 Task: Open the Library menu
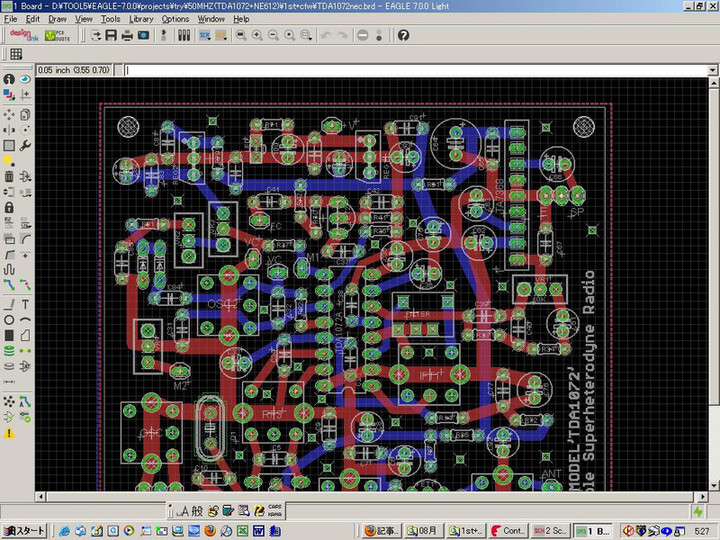pyautogui.click(x=141, y=19)
